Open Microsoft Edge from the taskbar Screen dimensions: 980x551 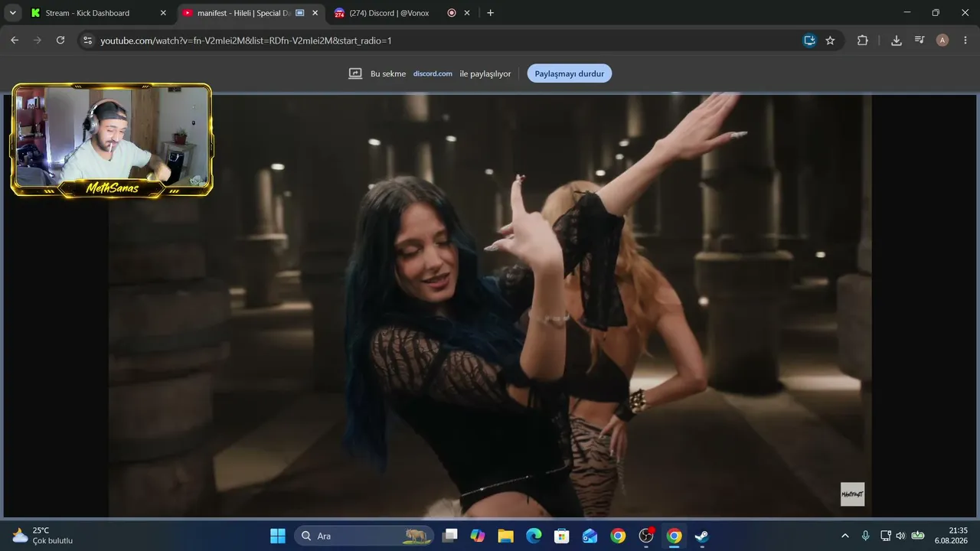pos(534,536)
